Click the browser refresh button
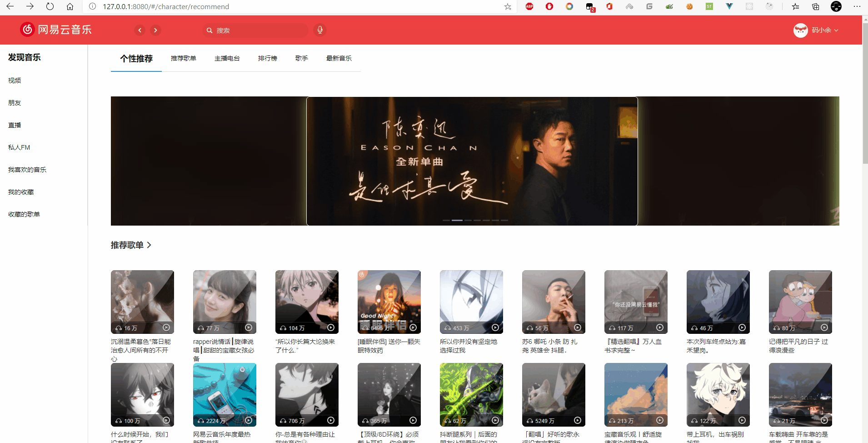 pyautogui.click(x=50, y=6)
